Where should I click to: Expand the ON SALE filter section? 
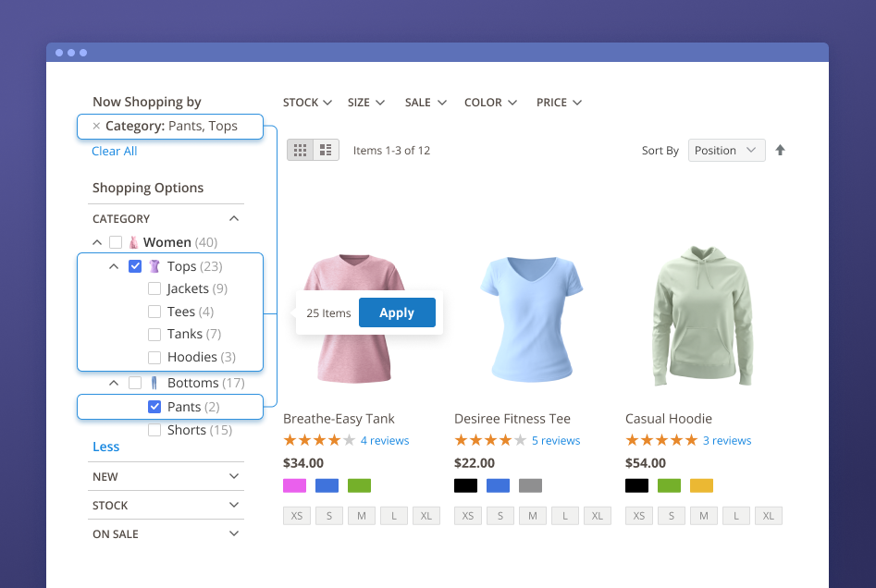234,533
